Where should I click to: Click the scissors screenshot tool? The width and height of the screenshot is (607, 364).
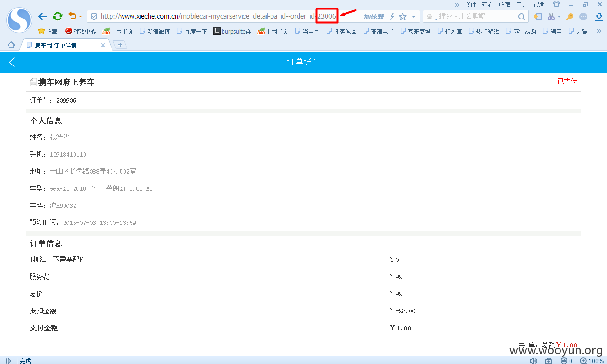tap(551, 17)
